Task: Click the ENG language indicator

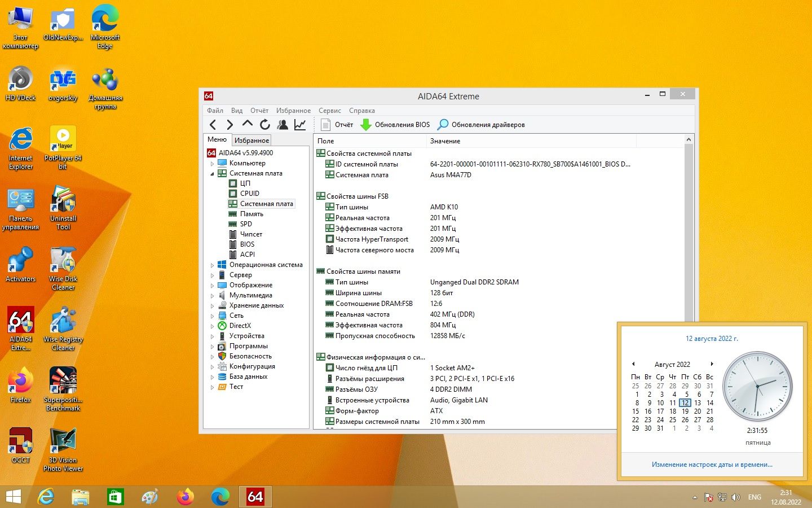Action: point(754,497)
